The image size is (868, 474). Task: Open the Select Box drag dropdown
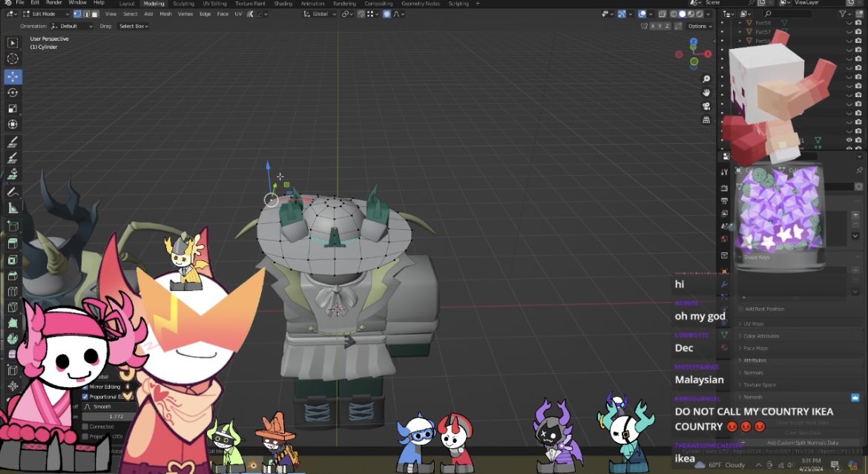tap(134, 26)
